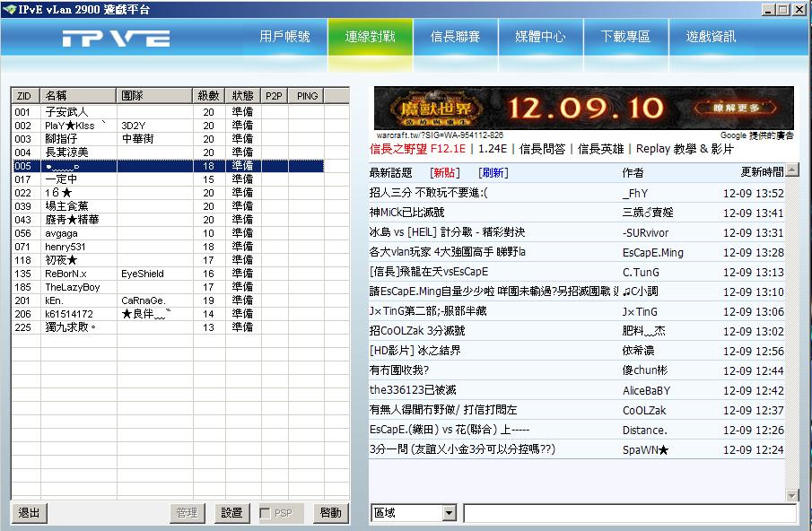812x531 pixels.
Task: Open topic 有冇團收我?
Action: tap(398, 370)
